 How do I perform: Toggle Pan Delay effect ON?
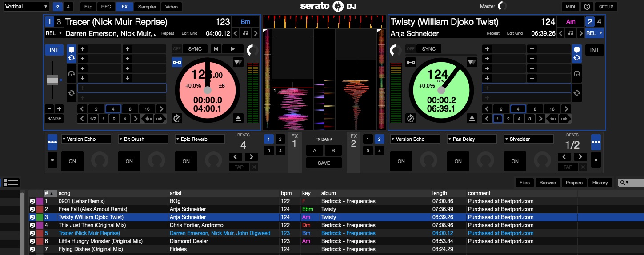click(458, 161)
